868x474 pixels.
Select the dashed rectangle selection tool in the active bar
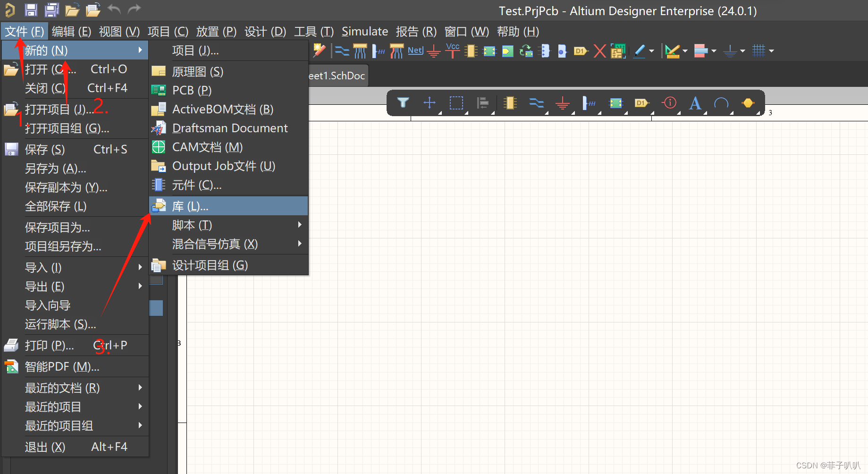[x=456, y=102]
